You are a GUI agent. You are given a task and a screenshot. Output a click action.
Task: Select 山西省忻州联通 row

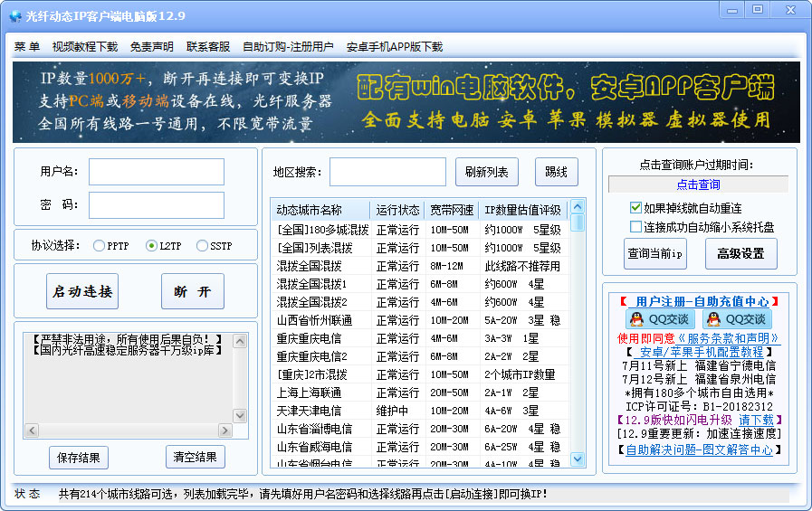point(419,320)
